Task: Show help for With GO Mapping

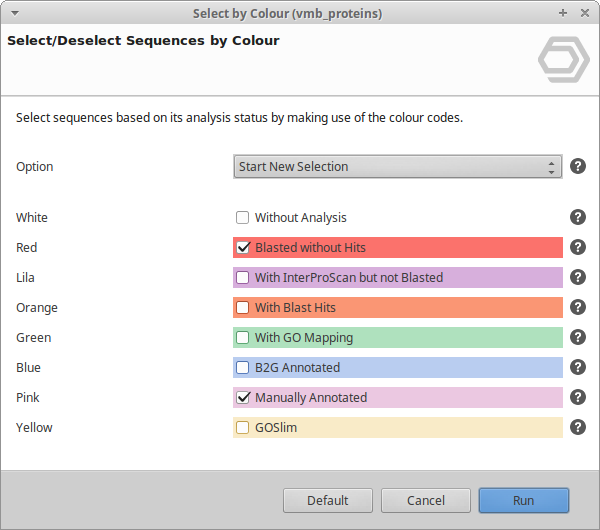Action: 578,337
